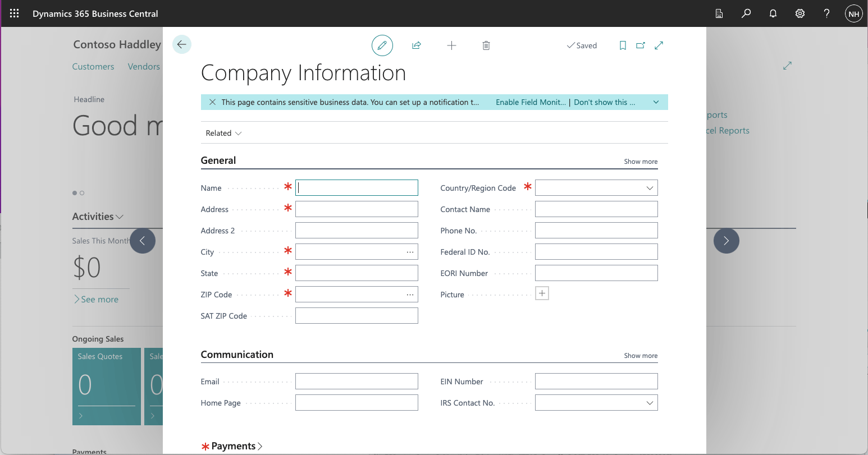Click the bookmark icon
This screenshot has height=455, width=868.
[623, 45]
